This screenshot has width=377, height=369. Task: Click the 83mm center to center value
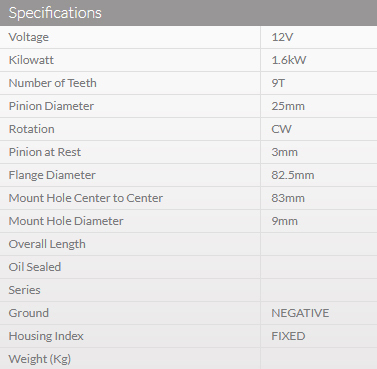point(288,198)
